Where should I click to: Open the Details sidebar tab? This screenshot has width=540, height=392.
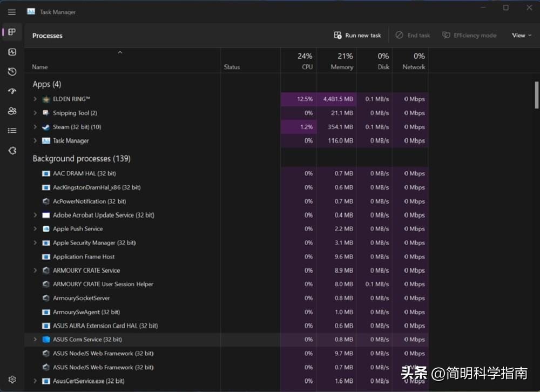tap(12, 131)
